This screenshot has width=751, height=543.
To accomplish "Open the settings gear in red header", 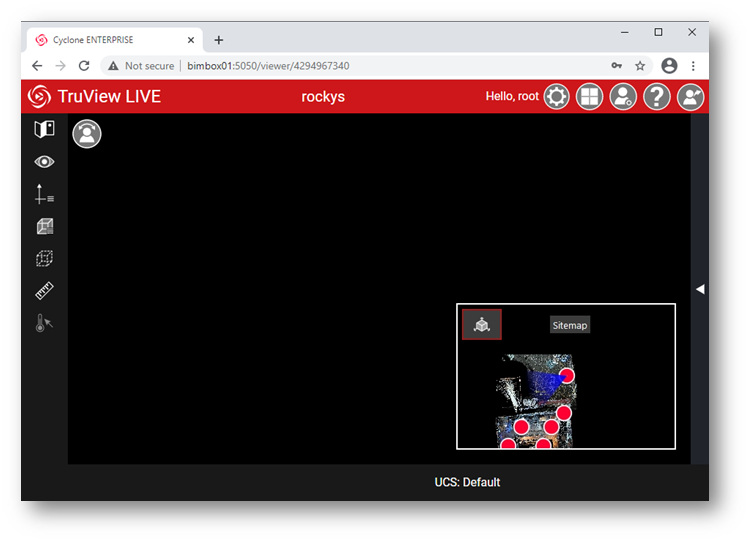I will 556,97.
